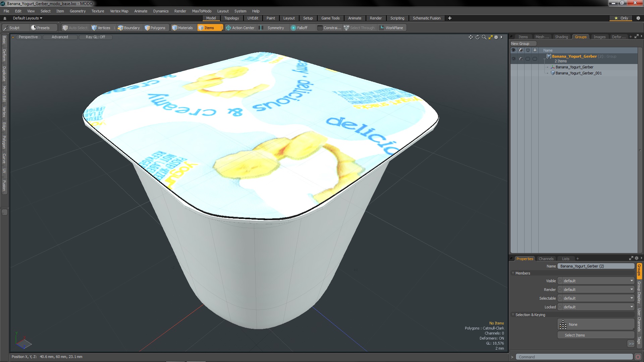
Task: Click the Visible channel keying circle
Action: point(560,281)
